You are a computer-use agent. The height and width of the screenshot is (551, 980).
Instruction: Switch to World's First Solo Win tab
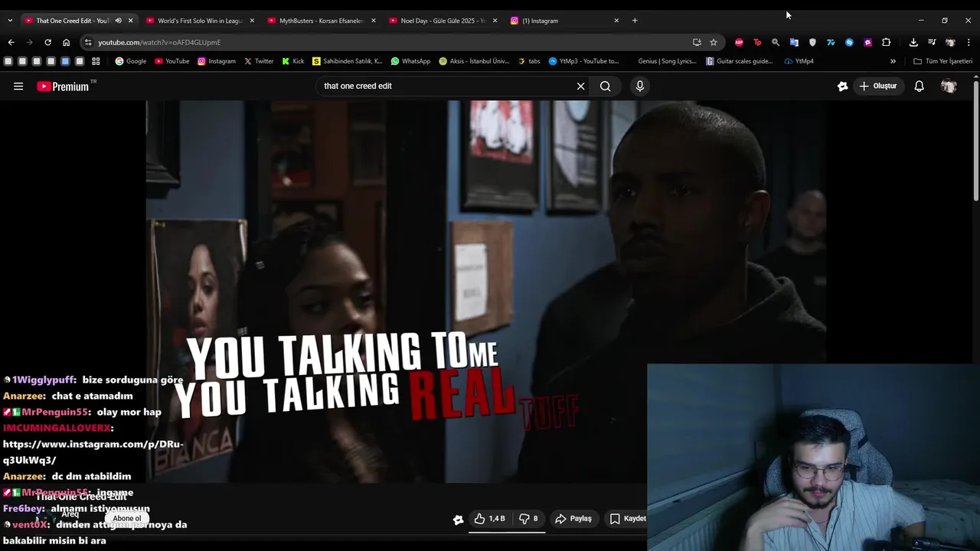pyautogui.click(x=199, y=21)
